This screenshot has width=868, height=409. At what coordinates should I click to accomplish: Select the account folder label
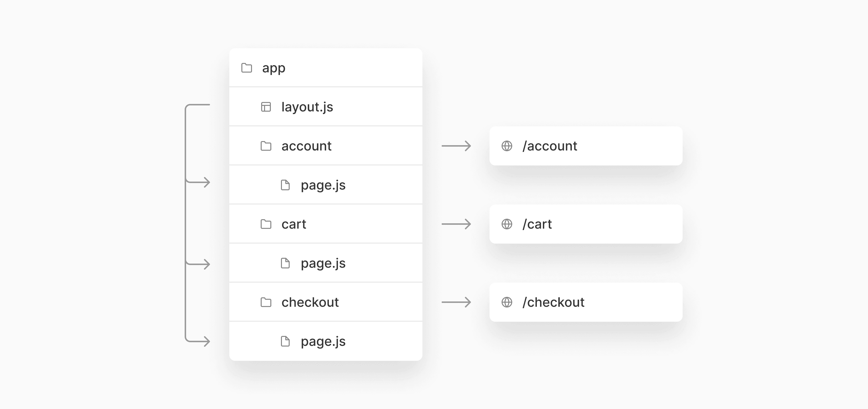[306, 146]
